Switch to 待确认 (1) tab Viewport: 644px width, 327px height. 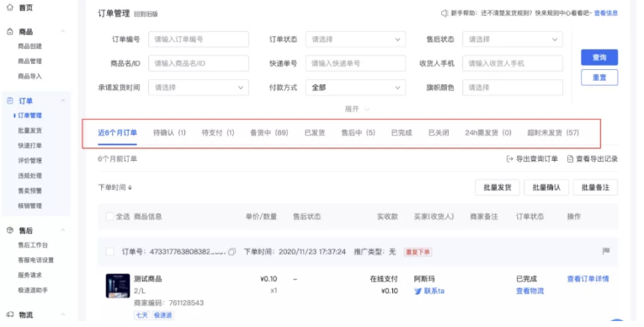coord(169,132)
